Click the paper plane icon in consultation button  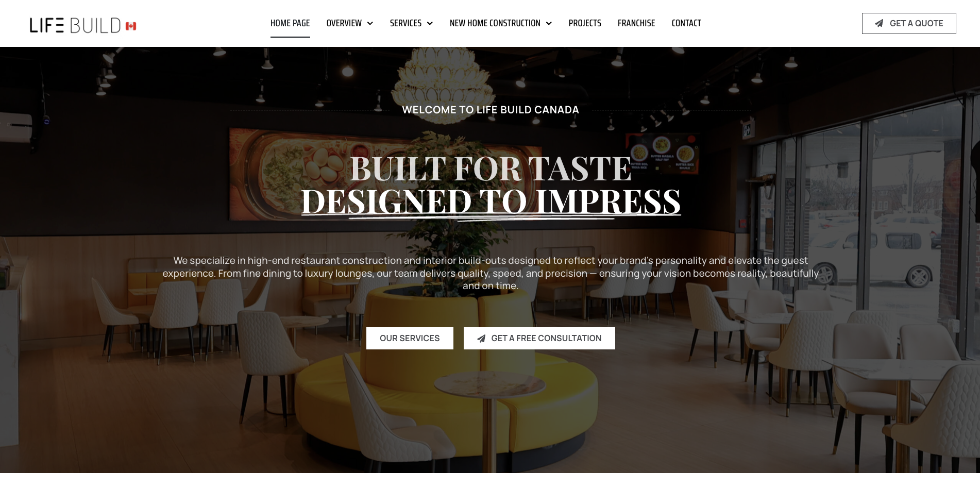pos(481,339)
